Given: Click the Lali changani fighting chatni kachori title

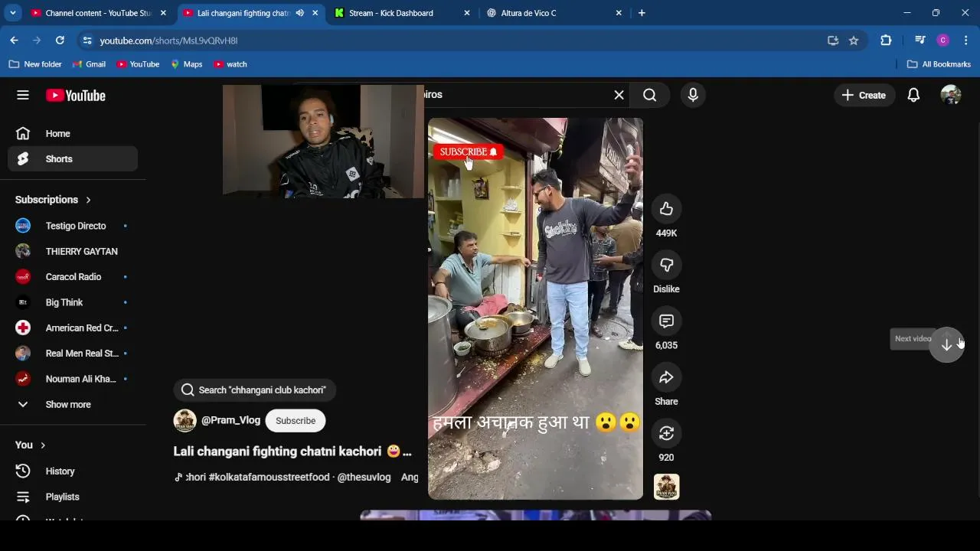Looking at the screenshot, I should [292, 452].
